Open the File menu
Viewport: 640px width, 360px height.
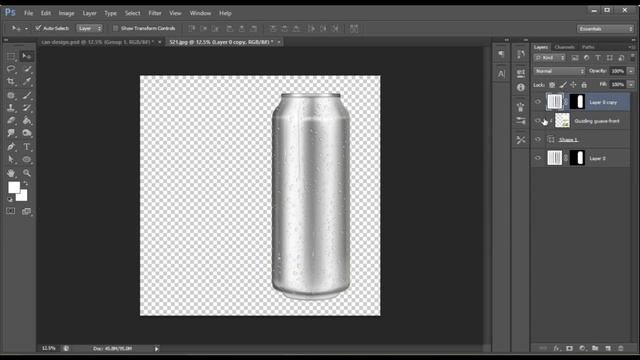point(29,13)
